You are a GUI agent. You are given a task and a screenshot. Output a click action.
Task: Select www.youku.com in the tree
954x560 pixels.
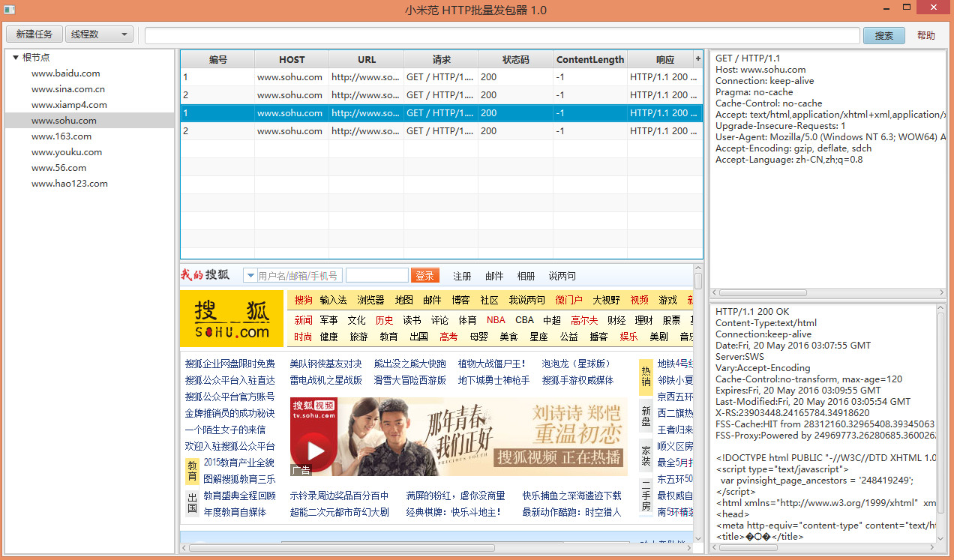click(x=66, y=152)
